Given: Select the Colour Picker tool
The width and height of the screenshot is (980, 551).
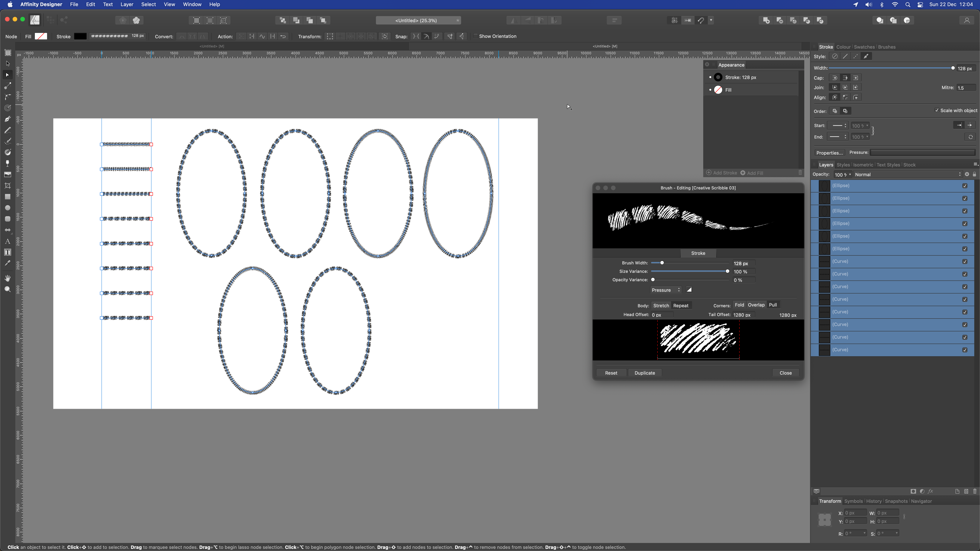Looking at the screenshot, I should (8, 263).
